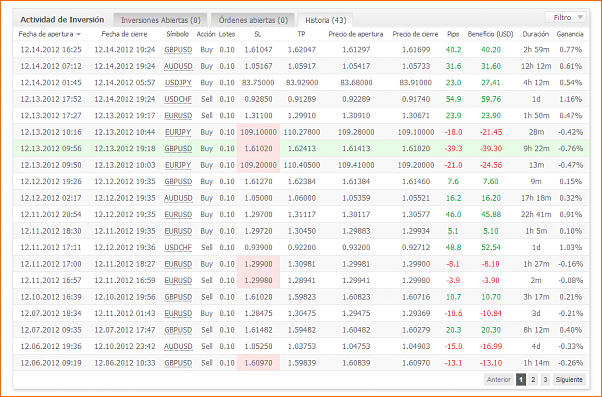Click duration value 17h 18m

pyautogui.click(x=536, y=198)
